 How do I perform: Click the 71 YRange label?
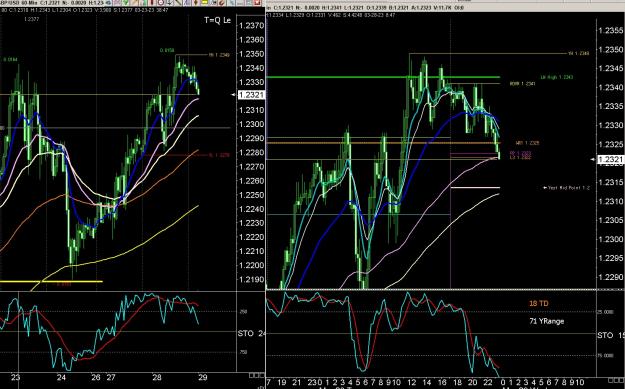pos(546,321)
